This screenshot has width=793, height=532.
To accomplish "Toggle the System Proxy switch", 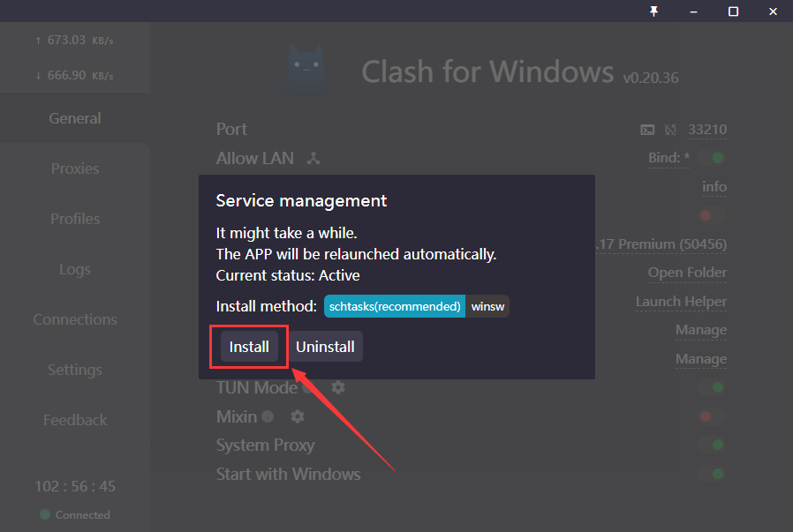I will [711, 445].
